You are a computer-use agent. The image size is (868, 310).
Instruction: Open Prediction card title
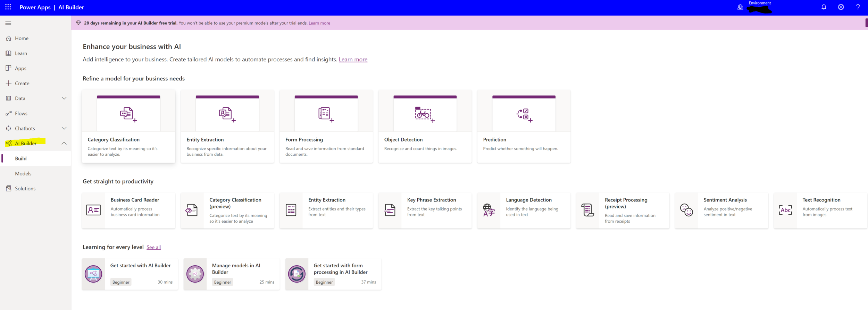(494, 140)
